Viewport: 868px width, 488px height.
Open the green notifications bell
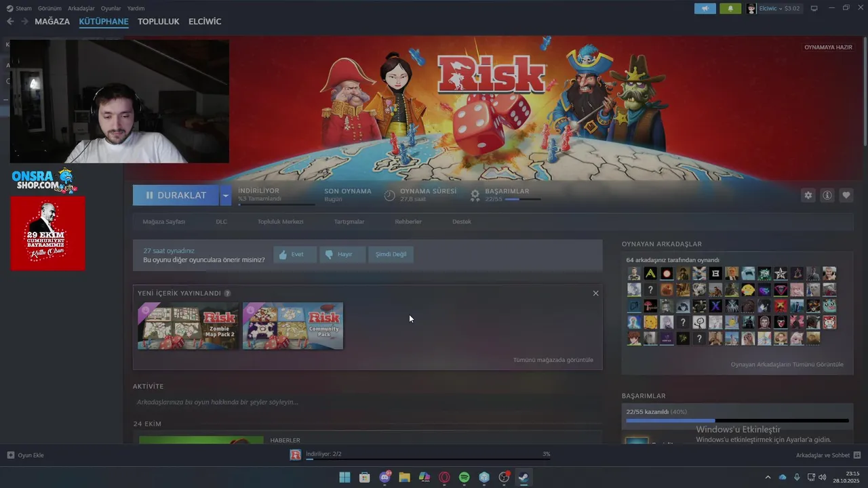(x=730, y=9)
